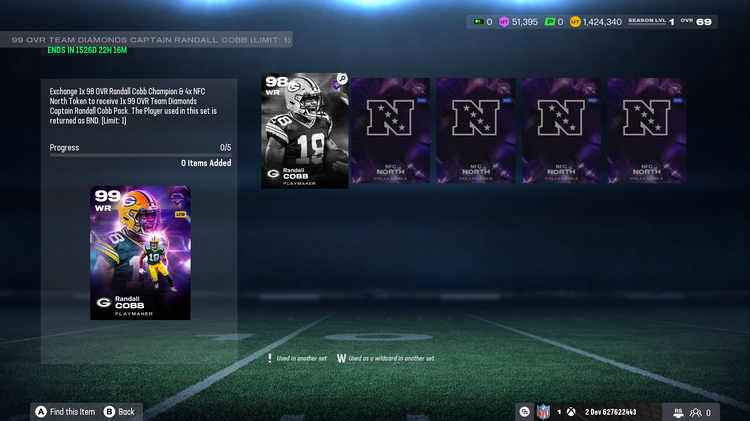Image resolution: width=750 pixels, height=421 pixels.
Task: Click the Packers logo on 99 OVR Cobb card
Action: [x=103, y=302]
